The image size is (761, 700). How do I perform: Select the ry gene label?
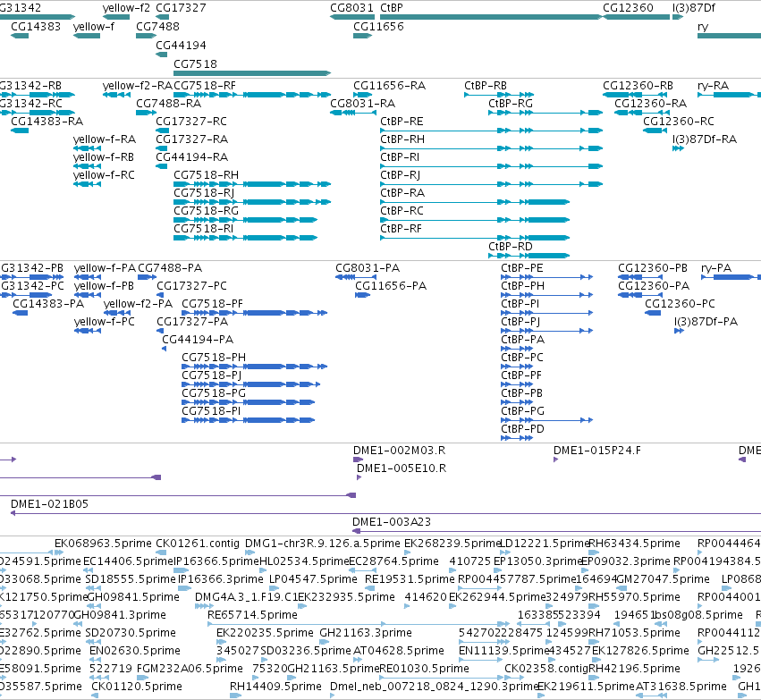click(703, 27)
